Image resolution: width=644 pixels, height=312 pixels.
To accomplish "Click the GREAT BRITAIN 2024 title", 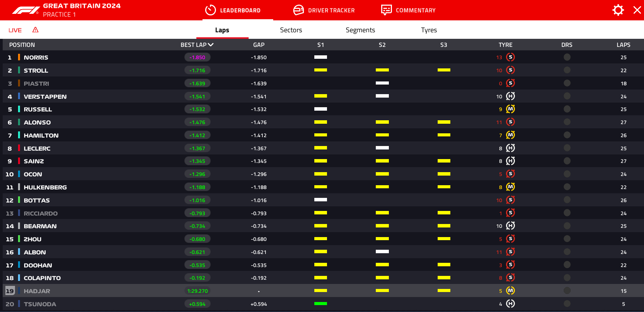I will point(82,6).
